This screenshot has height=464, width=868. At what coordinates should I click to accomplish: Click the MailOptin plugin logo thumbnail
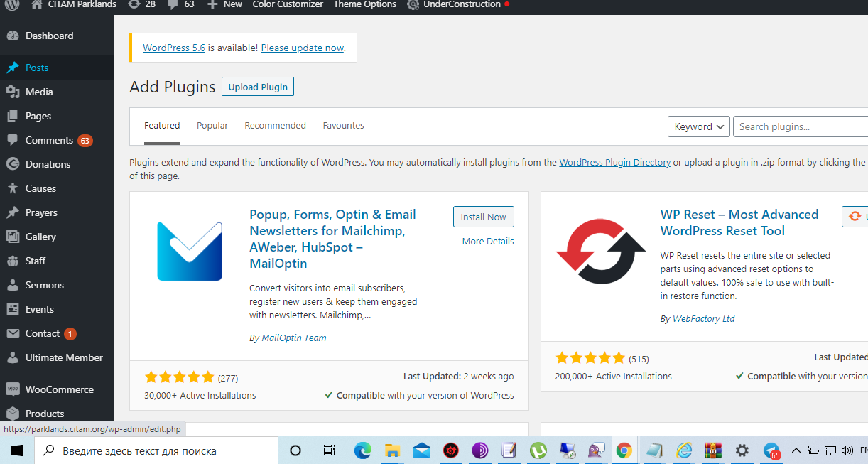pyautogui.click(x=190, y=251)
